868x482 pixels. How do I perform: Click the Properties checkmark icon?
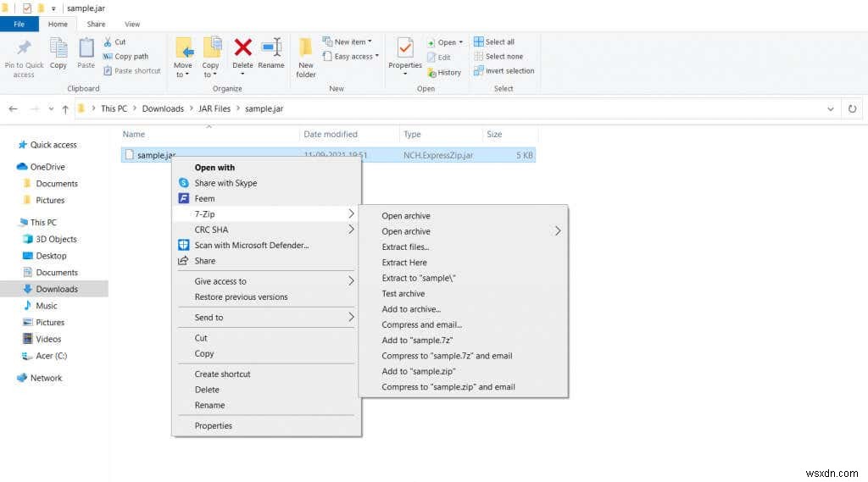[405, 48]
